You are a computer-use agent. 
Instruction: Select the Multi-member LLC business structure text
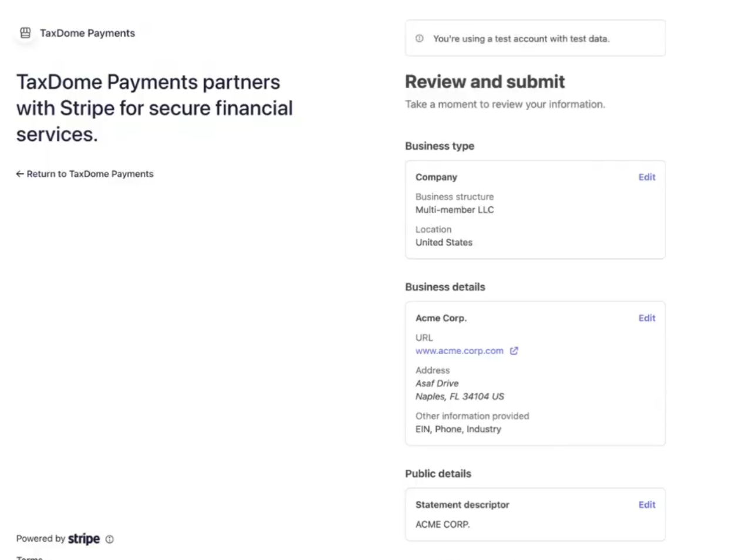coord(454,210)
